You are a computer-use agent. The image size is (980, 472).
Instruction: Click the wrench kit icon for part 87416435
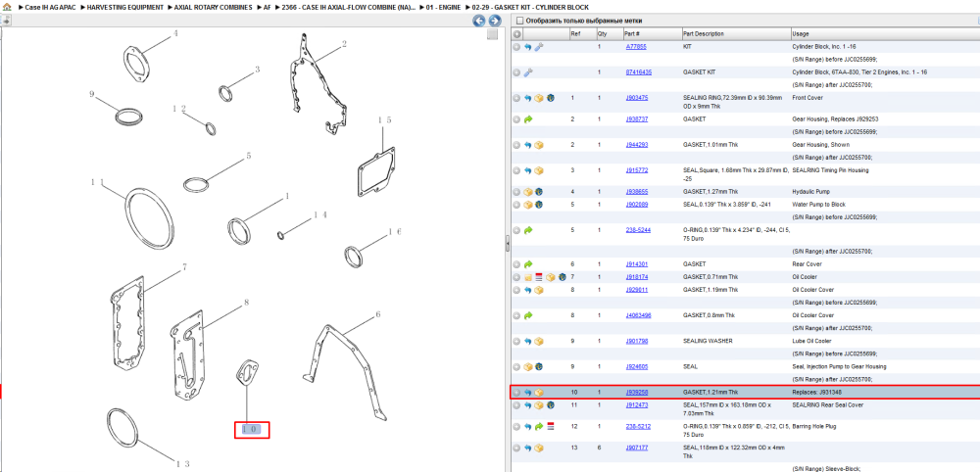[528, 72]
